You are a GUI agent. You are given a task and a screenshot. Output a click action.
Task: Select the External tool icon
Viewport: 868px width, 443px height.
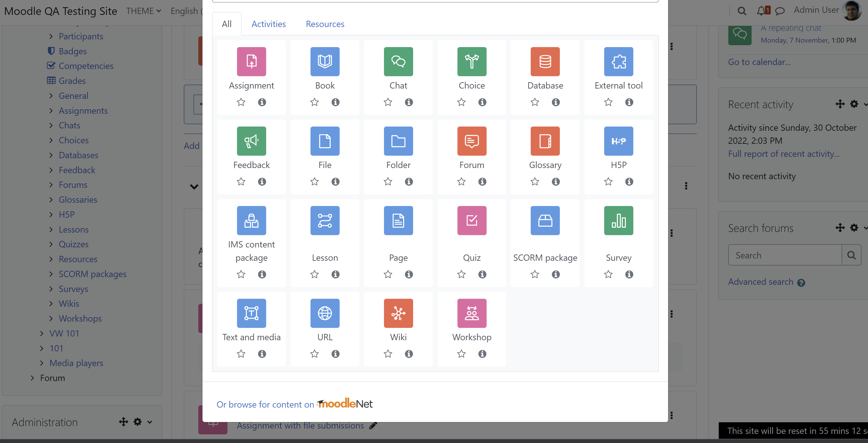coord(619,62)
